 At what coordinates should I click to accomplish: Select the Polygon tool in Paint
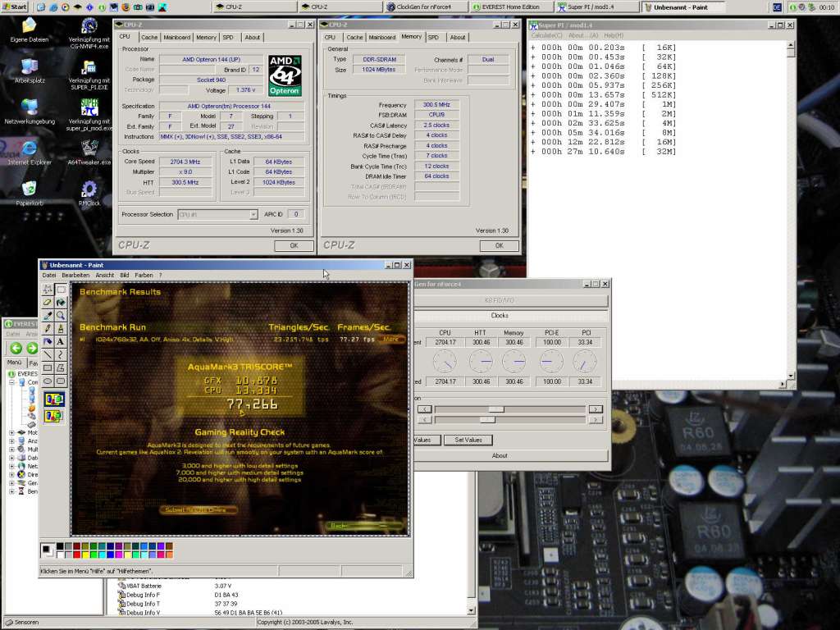coord(61,367)
